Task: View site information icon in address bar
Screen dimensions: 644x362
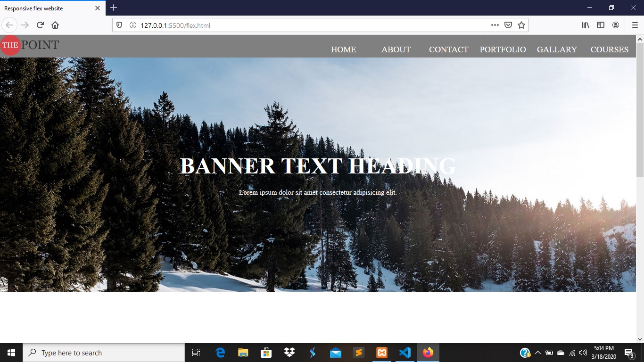Action: tap(132, 25)
